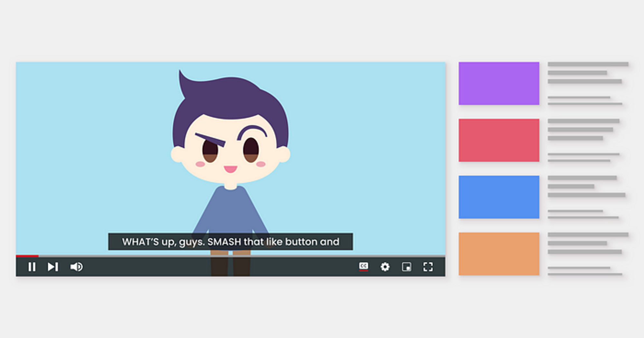Click the caption text 'WHAT'S up, guys. SMASH that like button and'
This screenshot has height=338, width=644.
click(x=231, y=242)
